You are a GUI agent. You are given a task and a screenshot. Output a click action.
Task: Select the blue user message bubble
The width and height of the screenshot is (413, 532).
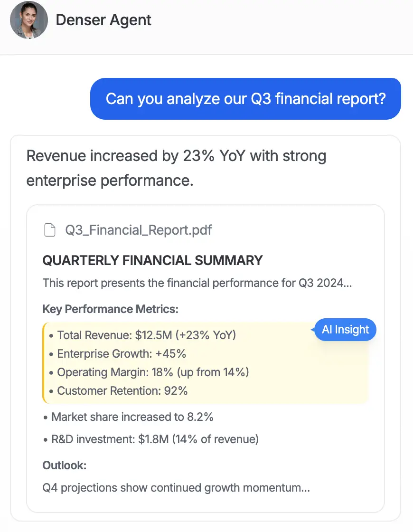(245, 98)
